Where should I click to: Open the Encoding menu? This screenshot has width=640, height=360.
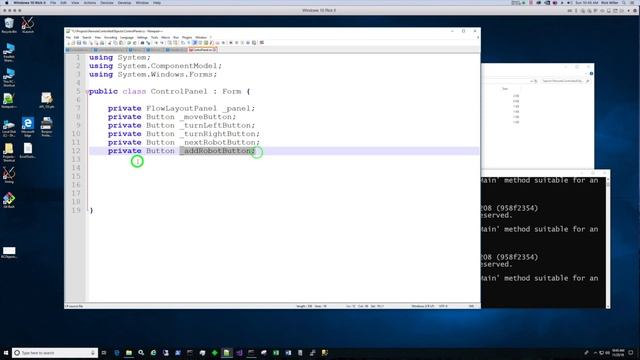coord(110,37)
